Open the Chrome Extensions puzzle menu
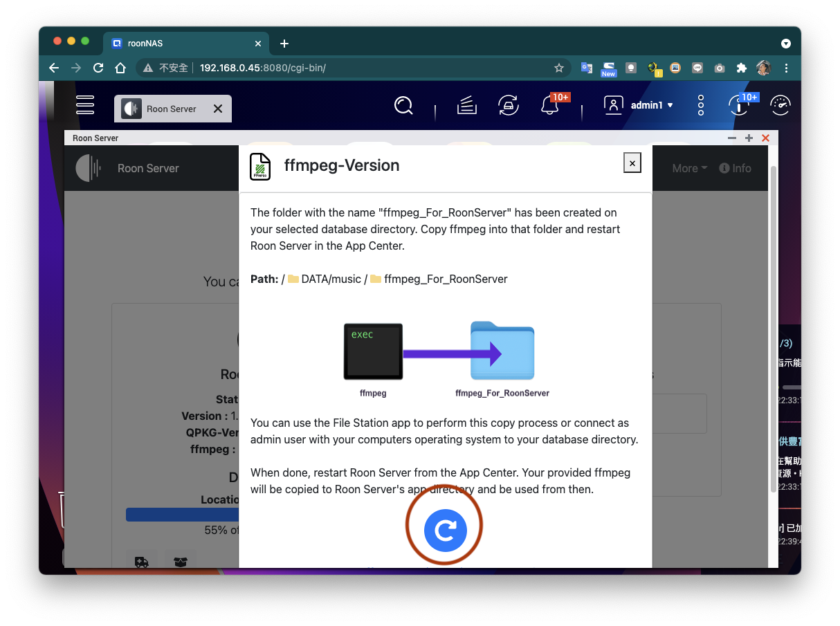This screenshot has height=626, width=840. click(x=742, y=68)
